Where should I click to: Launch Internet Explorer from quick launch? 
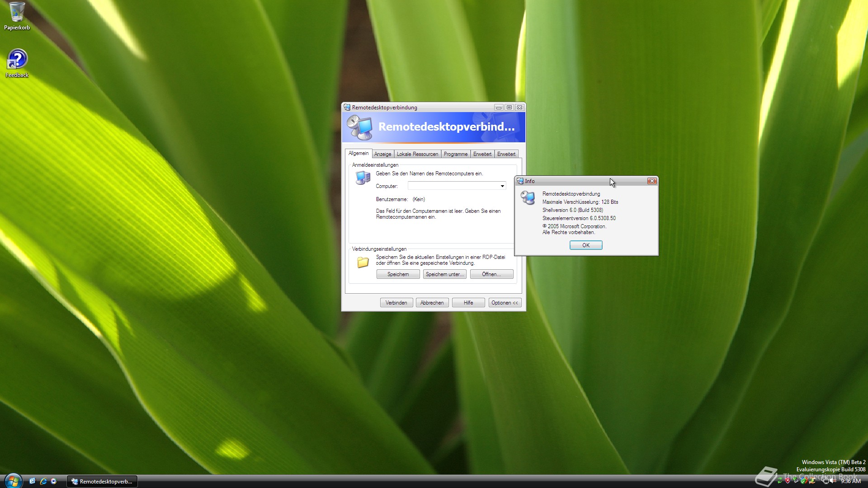(43, 481)
